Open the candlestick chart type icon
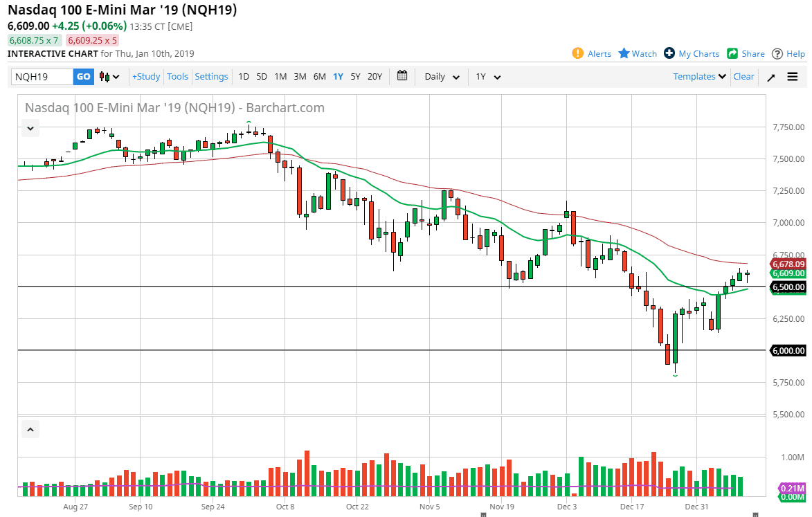This screenshot has width=812, height=517. [105, 76]
